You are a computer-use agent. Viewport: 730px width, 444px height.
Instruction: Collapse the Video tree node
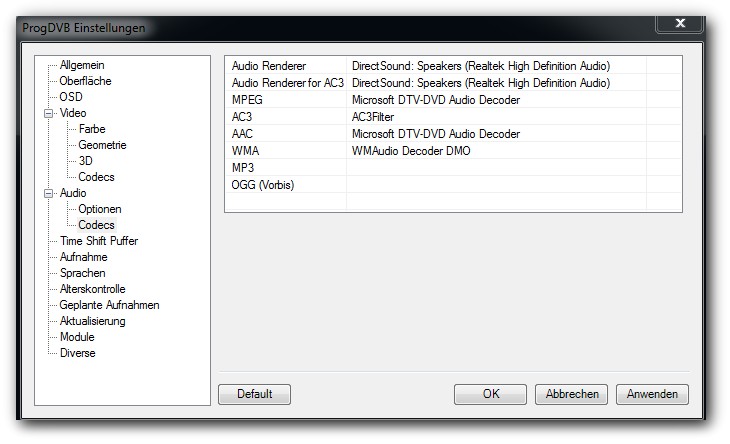pos(47,113)
